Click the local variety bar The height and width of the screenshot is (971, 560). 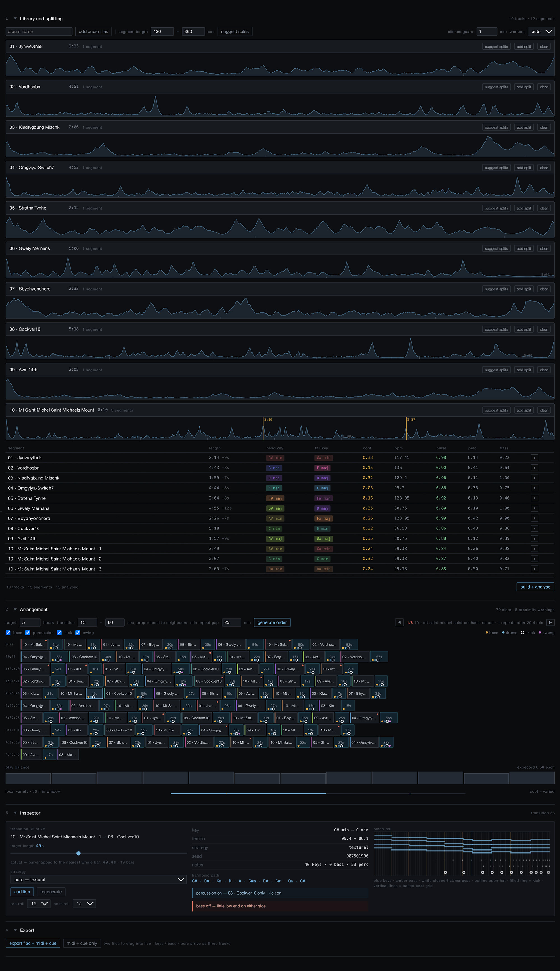tap(318, 793)
